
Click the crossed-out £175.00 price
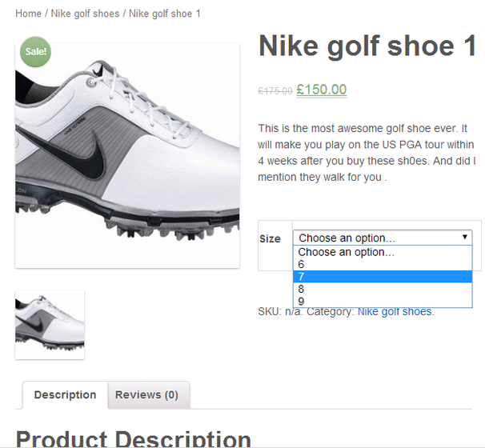tap(275, 91)
